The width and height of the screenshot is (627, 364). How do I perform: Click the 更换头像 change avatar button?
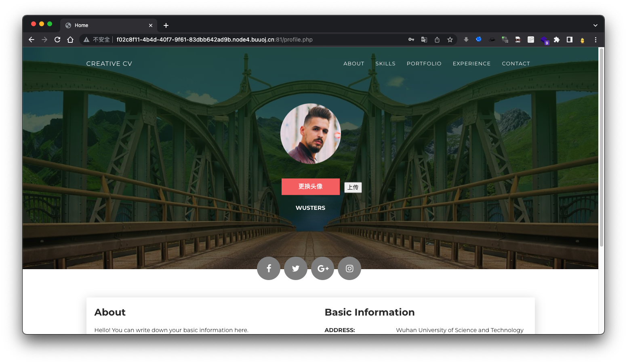click(311, 186)
